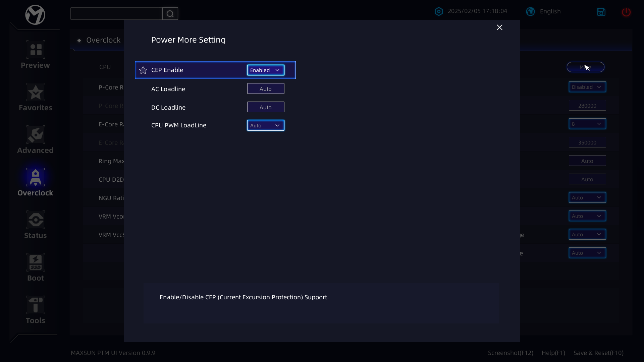Viewport: 644px width, 362px height.
Task: Click the save disk icon
Action: pos(601,12)
